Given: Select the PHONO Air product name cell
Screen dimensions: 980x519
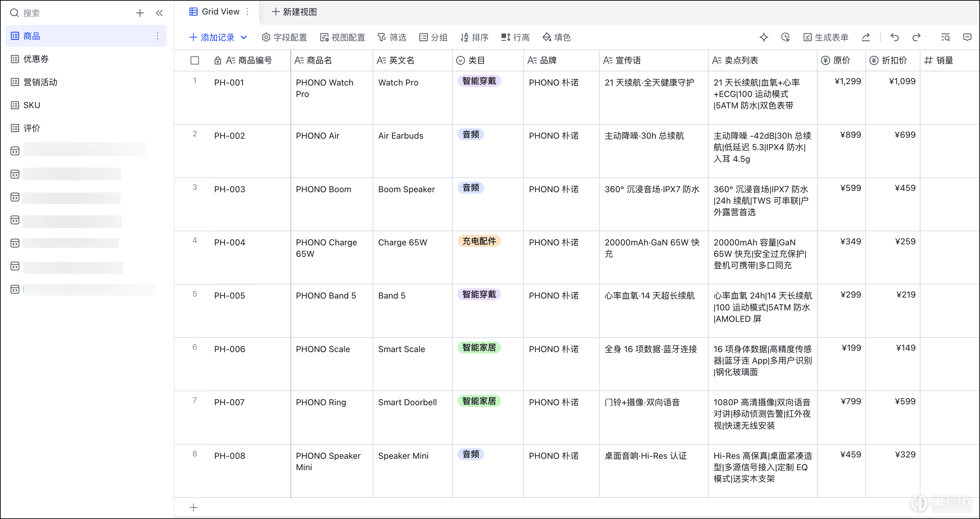Looking at the screenshot, I should point(332,151).
